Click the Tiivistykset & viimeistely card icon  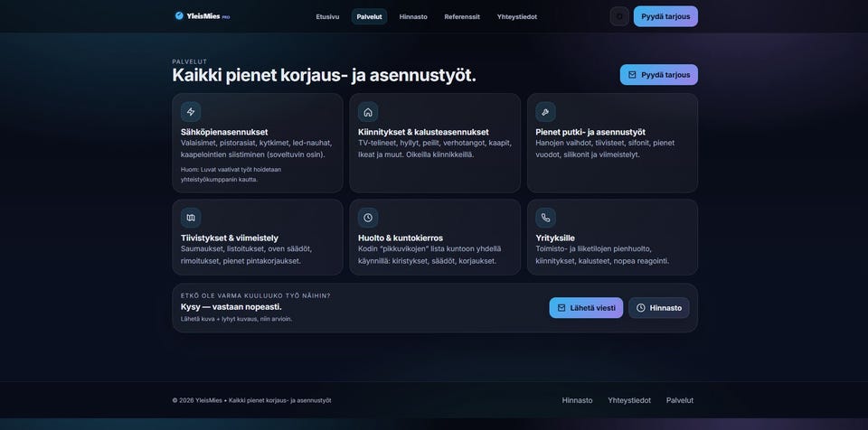tap(191, 218)
